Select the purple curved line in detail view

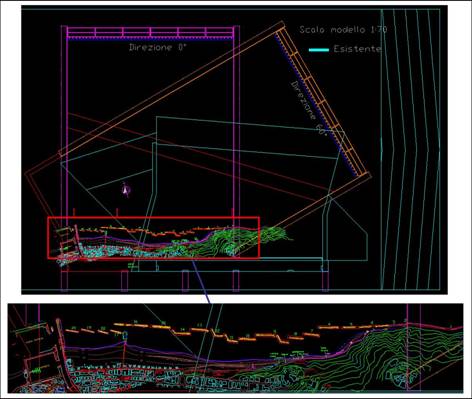point(187,353)
